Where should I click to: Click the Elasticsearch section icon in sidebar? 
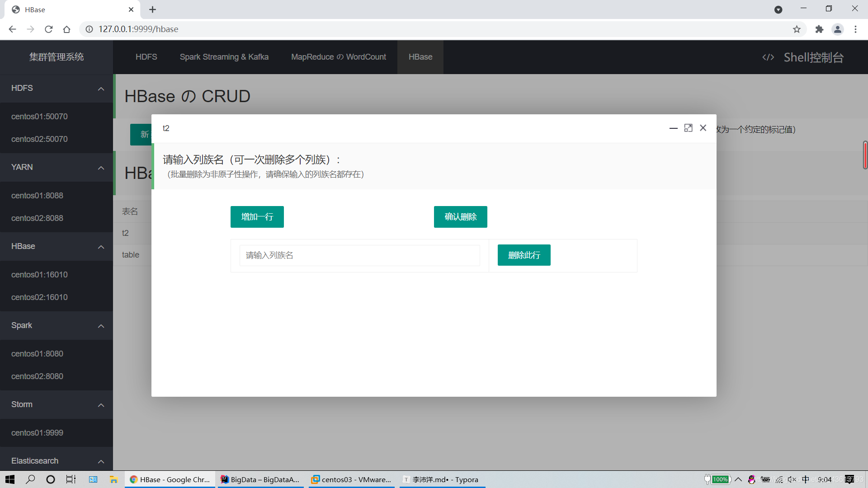click(x=101, y=460)
